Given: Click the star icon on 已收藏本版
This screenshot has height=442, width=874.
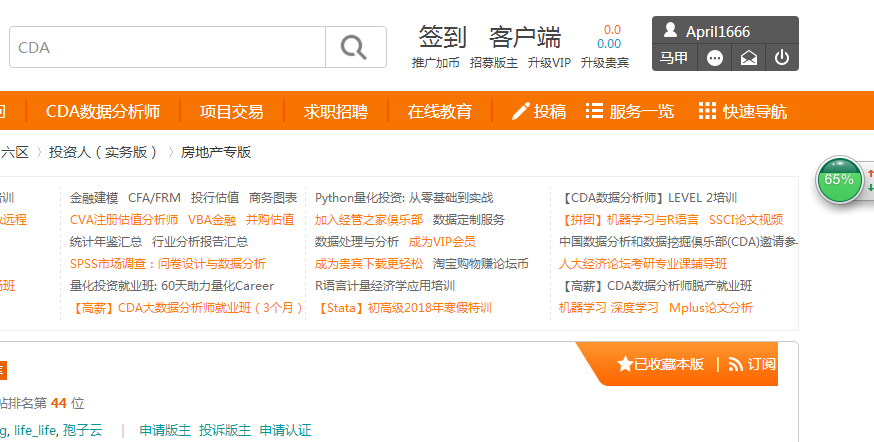Looking at the screenshot, I should point(625,365).
